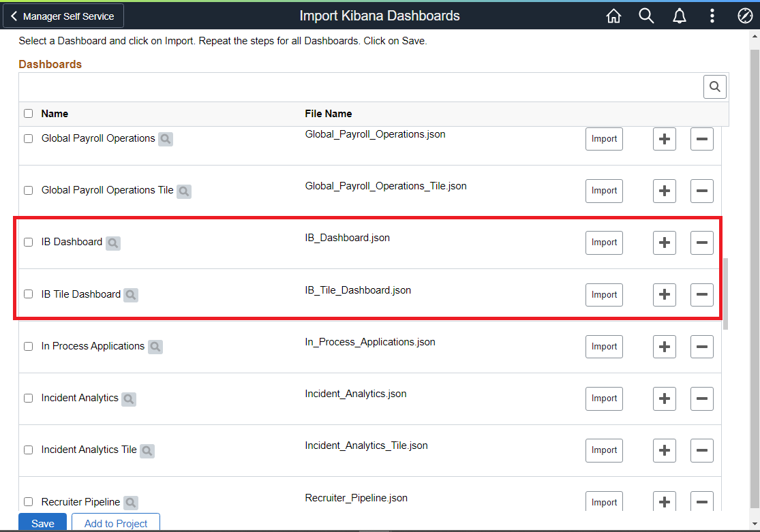Screen dimensions: 760x532
Task: Click the vertical scrollbar thumb
Action: click(x=726, y=293)
